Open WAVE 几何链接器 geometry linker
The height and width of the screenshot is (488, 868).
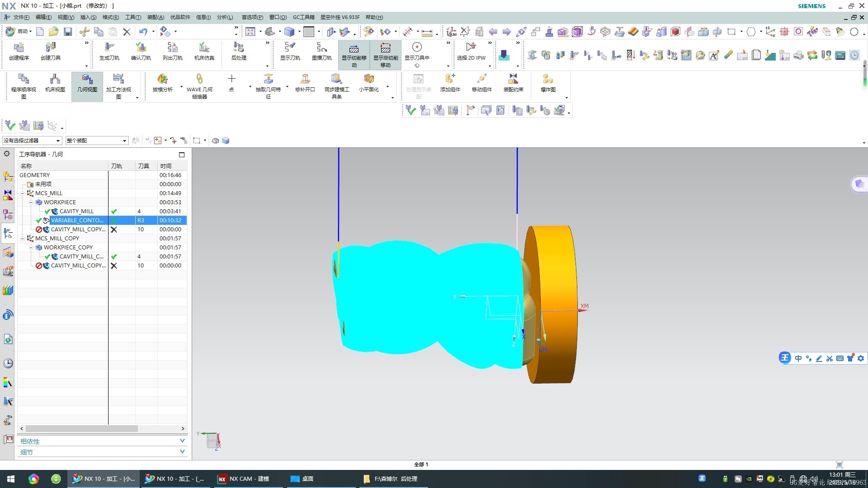[x=199, y=86]
